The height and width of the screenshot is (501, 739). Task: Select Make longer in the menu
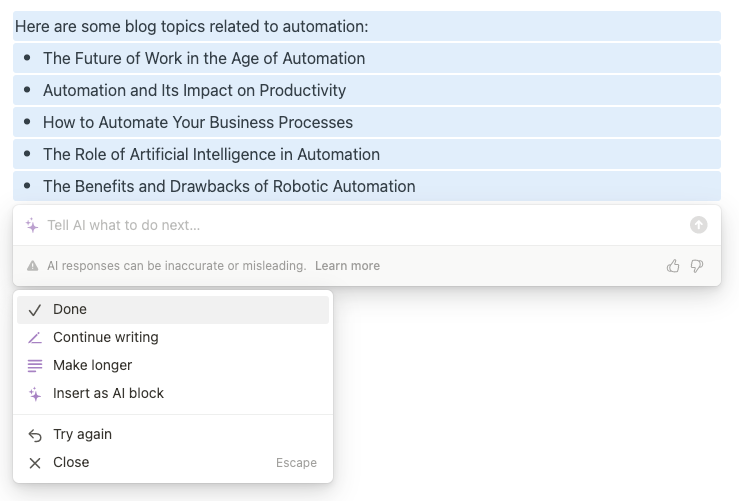click(x=92, y=366)
